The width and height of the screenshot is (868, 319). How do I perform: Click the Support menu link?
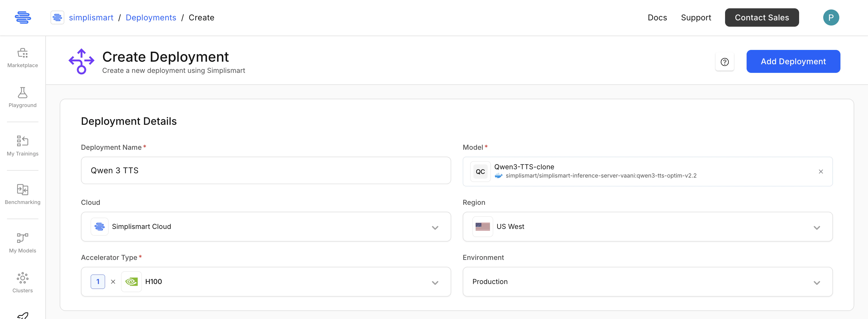696,17
